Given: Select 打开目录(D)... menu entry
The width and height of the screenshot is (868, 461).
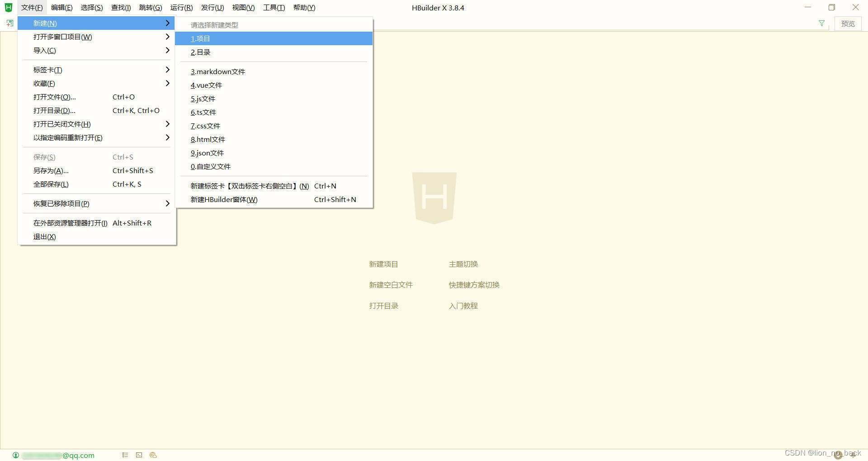Looking at the screenshot, I should pyautogui.click(x=97, y=110).
